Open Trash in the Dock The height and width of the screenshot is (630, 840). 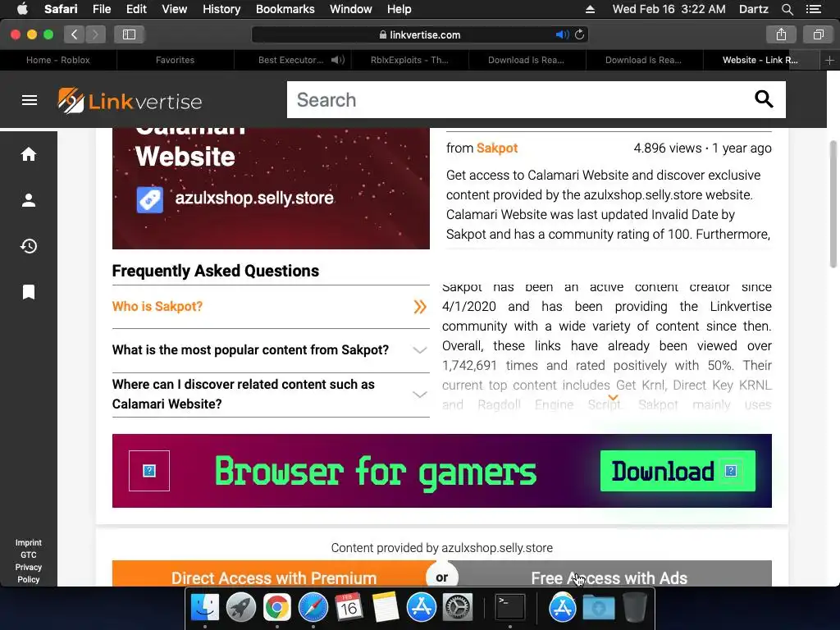click(635, 608)
